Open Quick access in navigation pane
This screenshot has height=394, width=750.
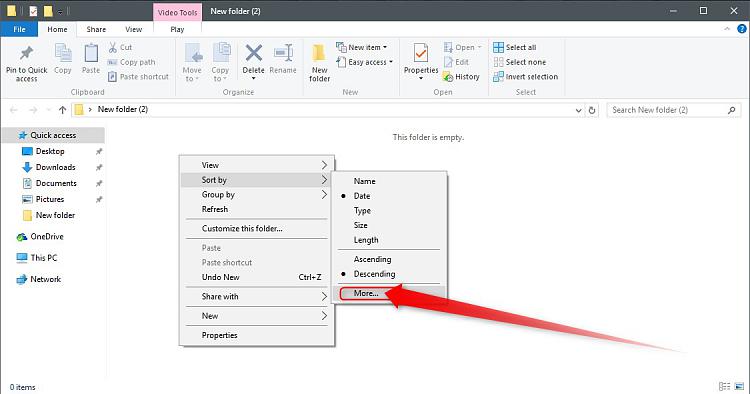[53, 135]
